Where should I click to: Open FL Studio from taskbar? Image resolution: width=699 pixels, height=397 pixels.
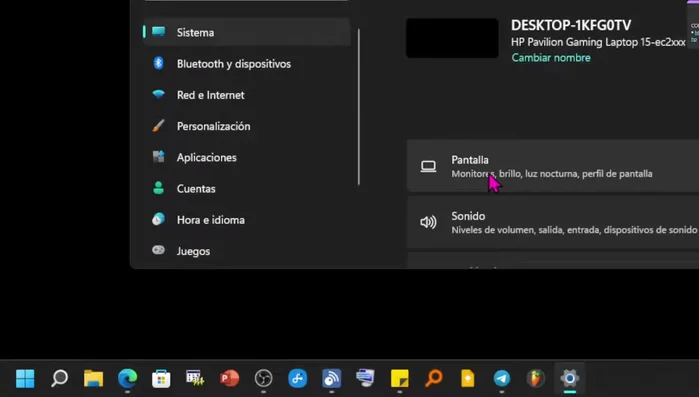pyautogui.click(x=536, y=378)
